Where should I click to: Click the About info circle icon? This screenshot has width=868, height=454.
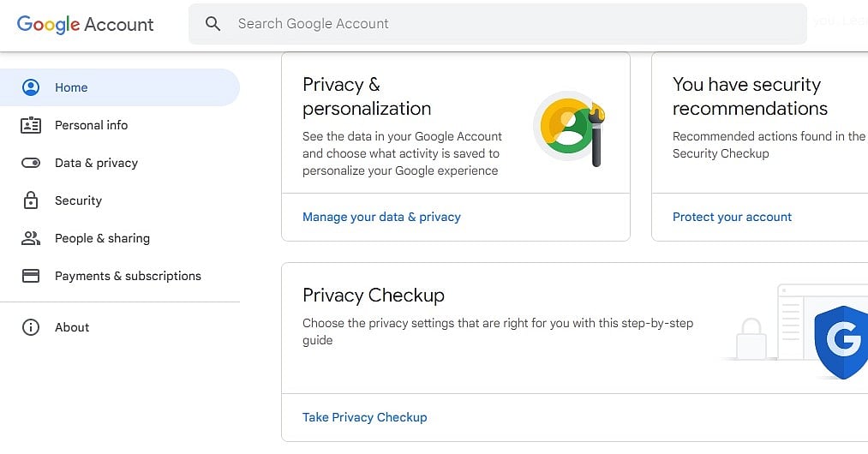(31, 327)
